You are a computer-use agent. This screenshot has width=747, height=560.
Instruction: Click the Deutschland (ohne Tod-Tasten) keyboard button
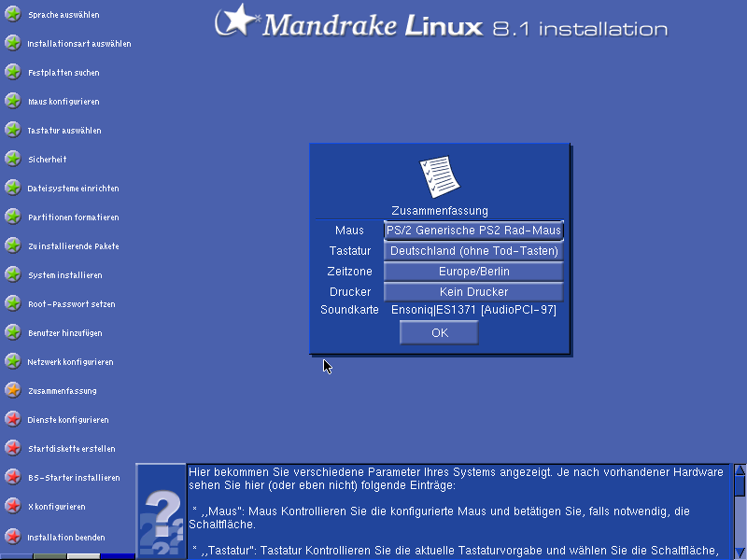(x=473, y=251)
